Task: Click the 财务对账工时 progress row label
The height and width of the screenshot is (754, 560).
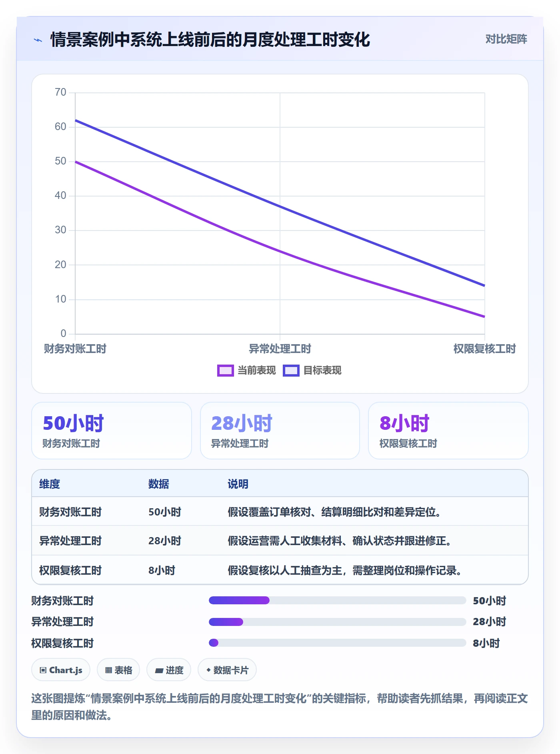Action: coord(62,601)
